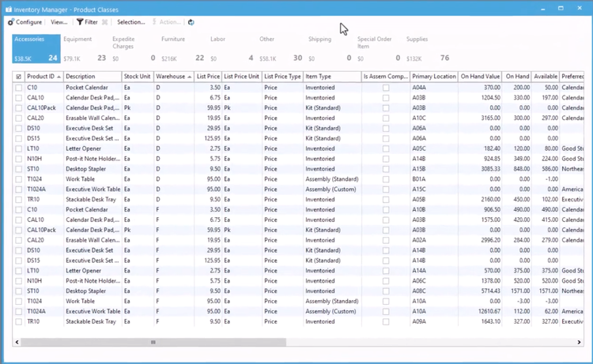593x364 pixels.
Task: Toggle the select-all checkbox in header
Action: coord(18,77)
